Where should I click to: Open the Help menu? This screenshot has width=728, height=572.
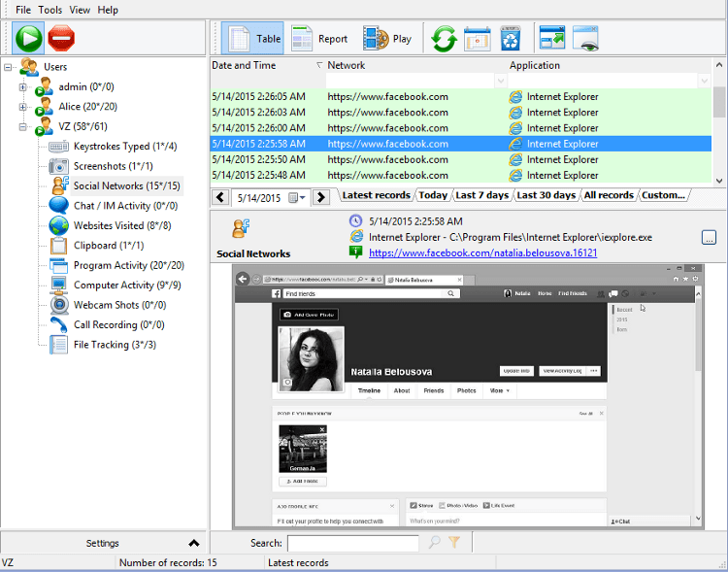click(108, 10)
